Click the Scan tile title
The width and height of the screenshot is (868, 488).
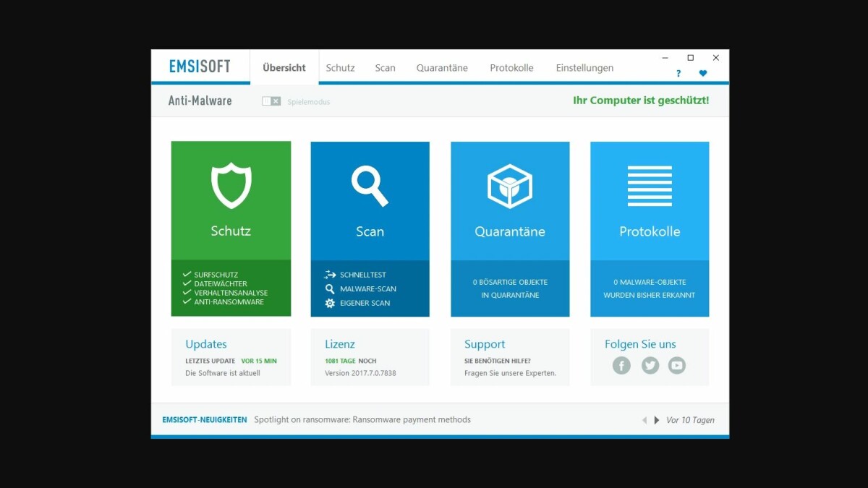(370, 231)
